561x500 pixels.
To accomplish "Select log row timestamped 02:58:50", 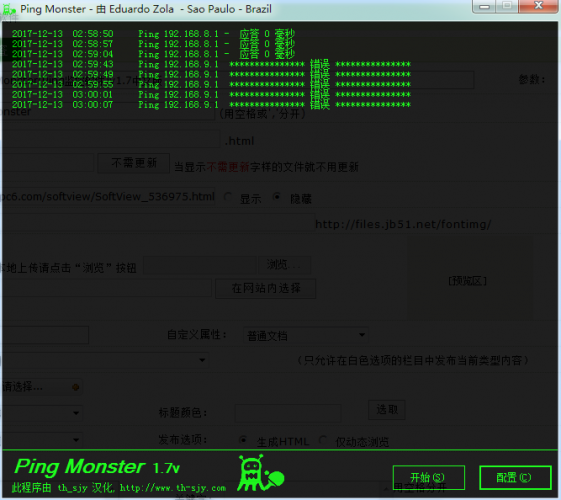I will 153,34.
